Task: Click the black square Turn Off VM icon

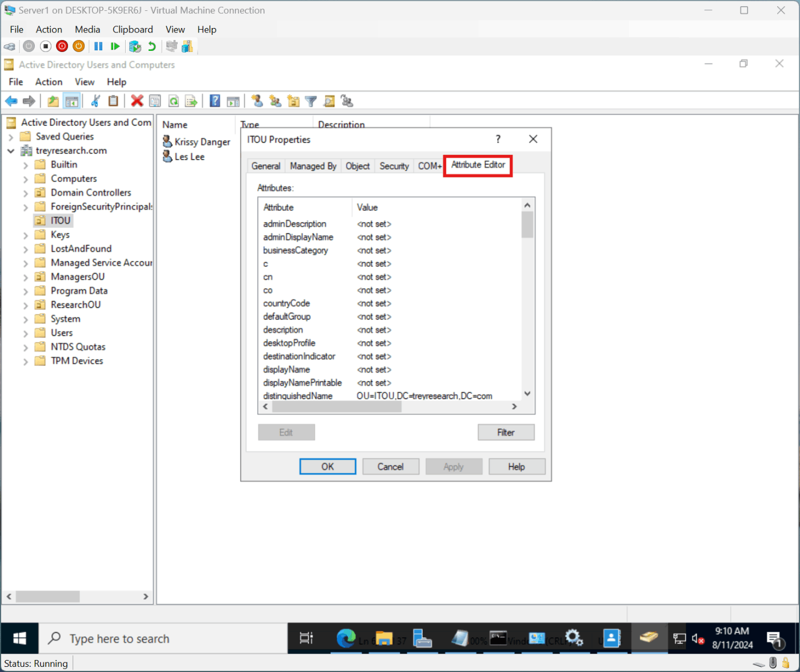Action: [46, 46]
